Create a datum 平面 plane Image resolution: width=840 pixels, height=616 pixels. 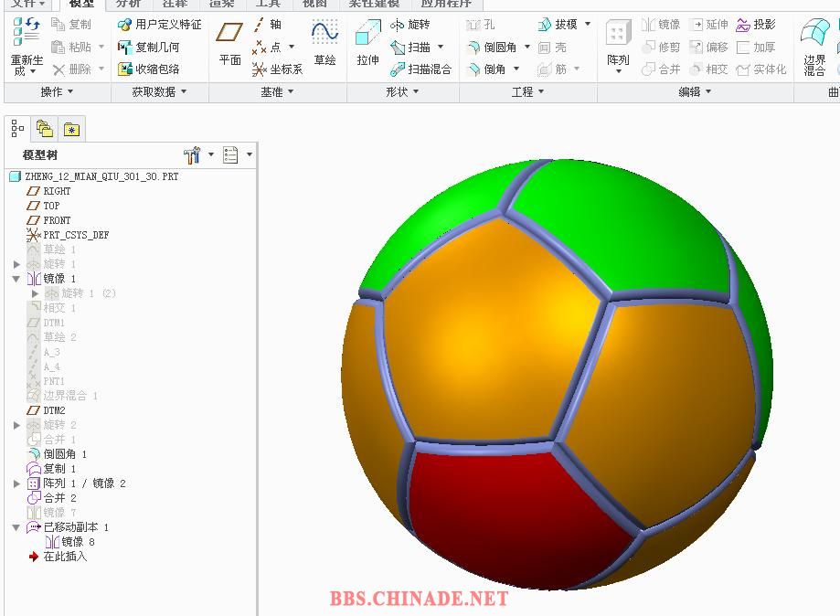(229, 44)
